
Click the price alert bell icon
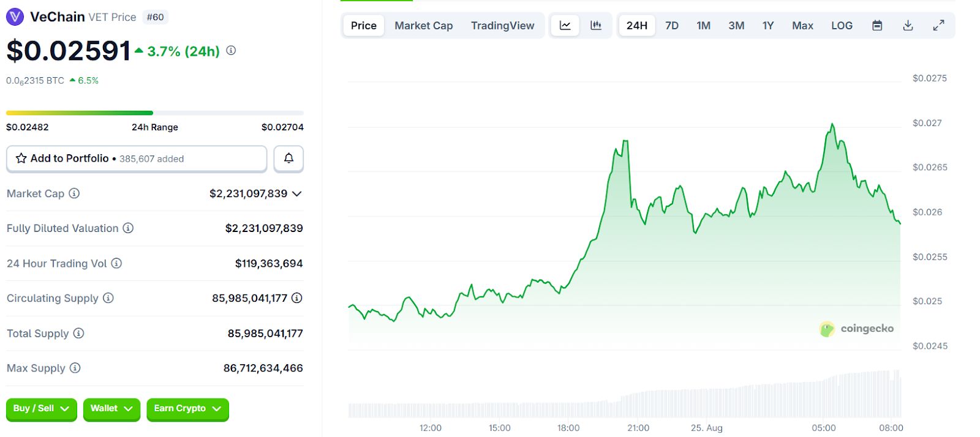[288, 159]
